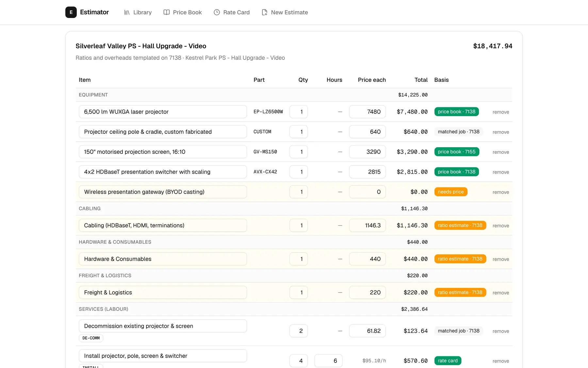
Task: Edit the laser projector item name field
Action: (x=163, y=112)
